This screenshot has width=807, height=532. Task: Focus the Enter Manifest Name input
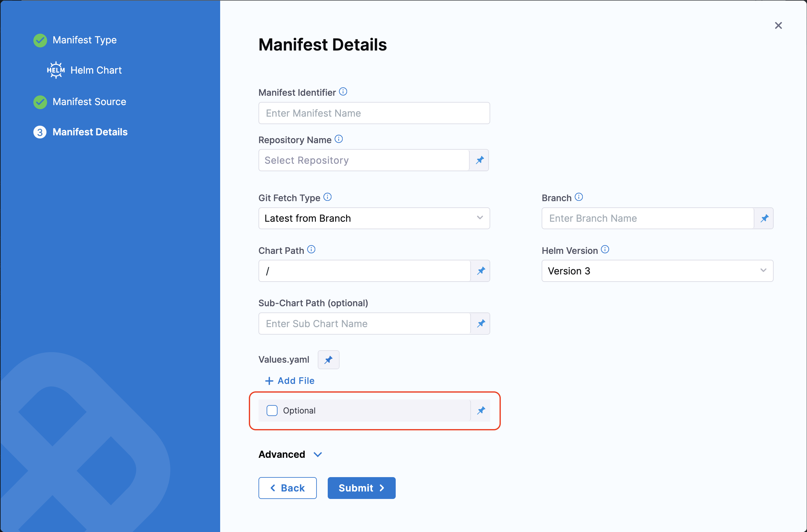(x=374, y=113)
